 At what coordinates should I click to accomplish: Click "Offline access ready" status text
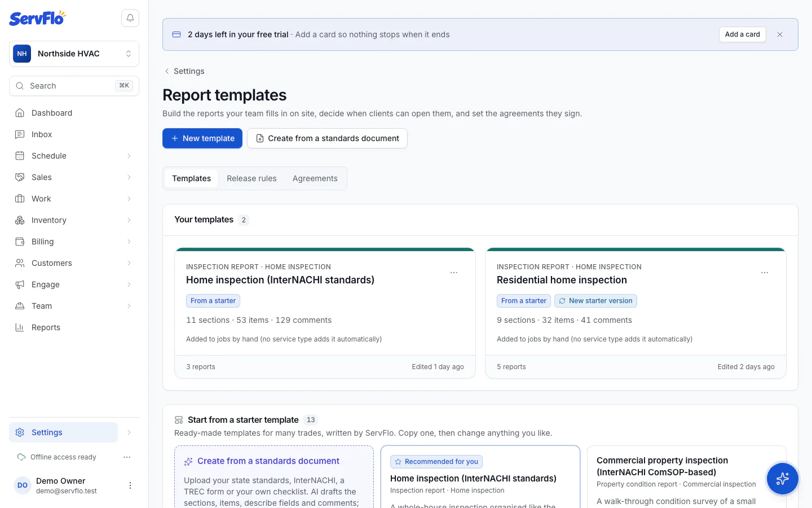coord(63,457)
